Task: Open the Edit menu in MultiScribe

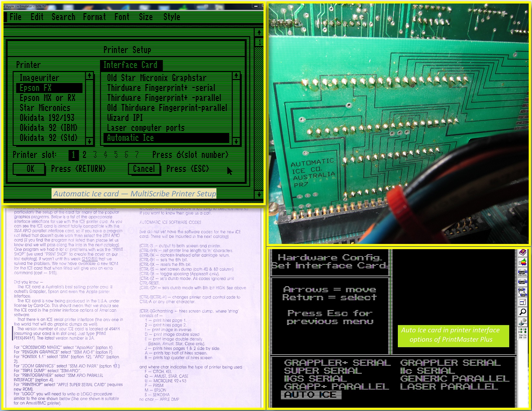Action: 37,17
